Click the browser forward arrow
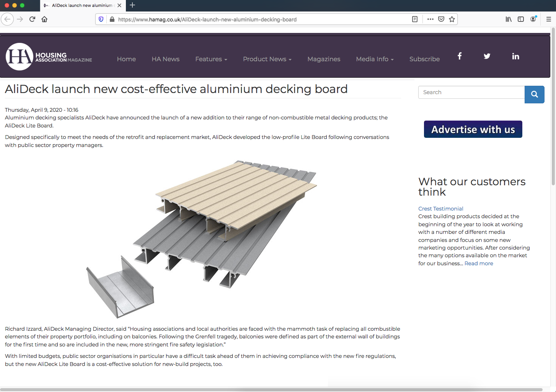The width and height of the screenshot is (556, 392). pyautogui.click(x=20, y=19)
